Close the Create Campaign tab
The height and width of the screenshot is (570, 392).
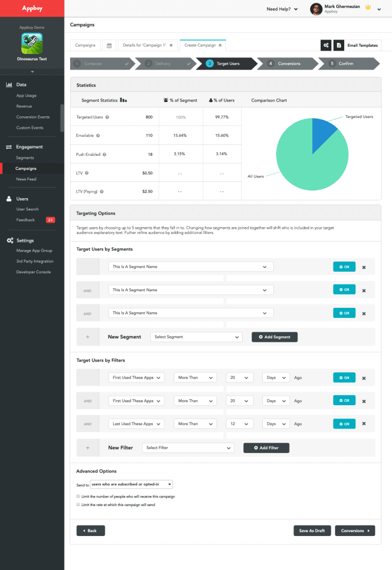click(x=220, y=45)
